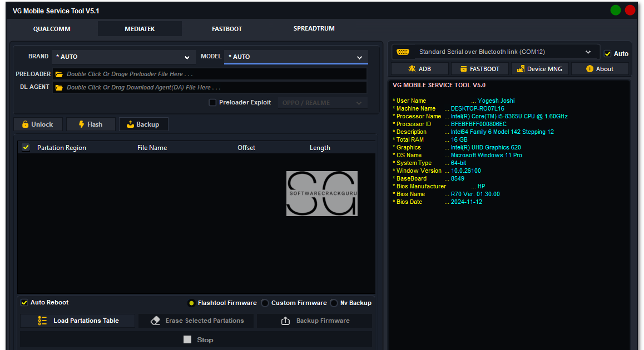Expand the BRAND dropdown
Viewport: 644px width, 350px height.
(x=123, y=57)
